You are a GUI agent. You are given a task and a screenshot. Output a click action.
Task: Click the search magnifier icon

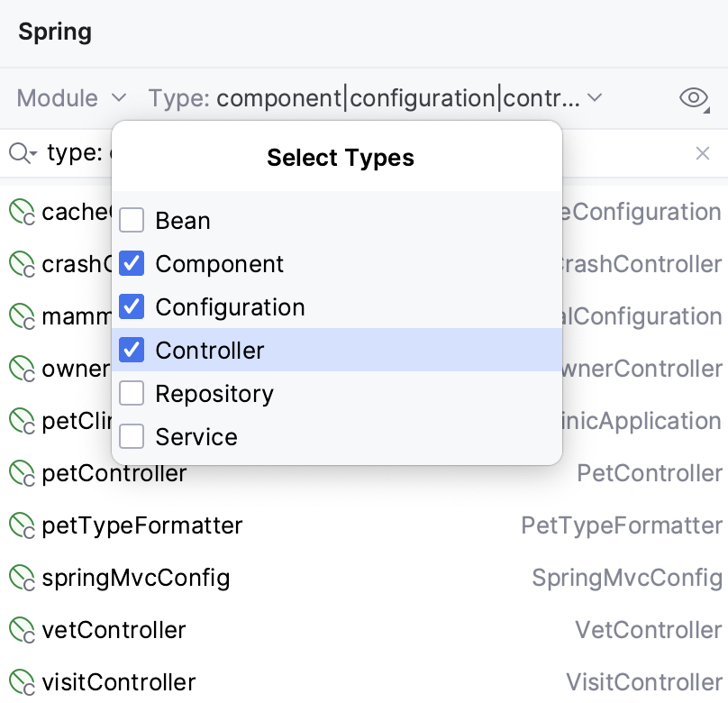pyautogui.click(x=22, y=154)
